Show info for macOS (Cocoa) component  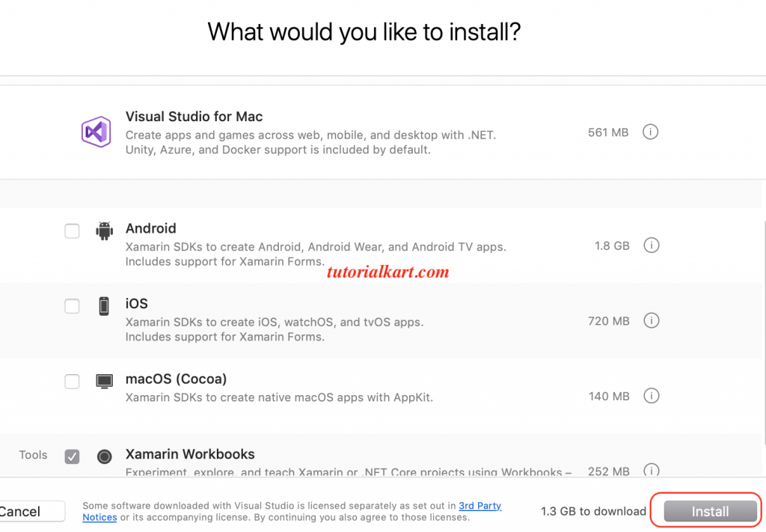point(651,396)
